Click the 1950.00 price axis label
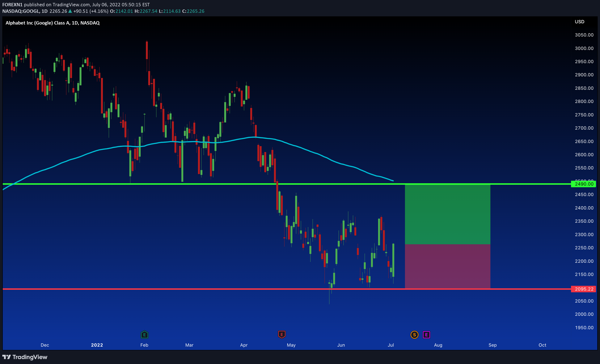The width and height of the screenshot is (600, 364). [x=584, y=328]
